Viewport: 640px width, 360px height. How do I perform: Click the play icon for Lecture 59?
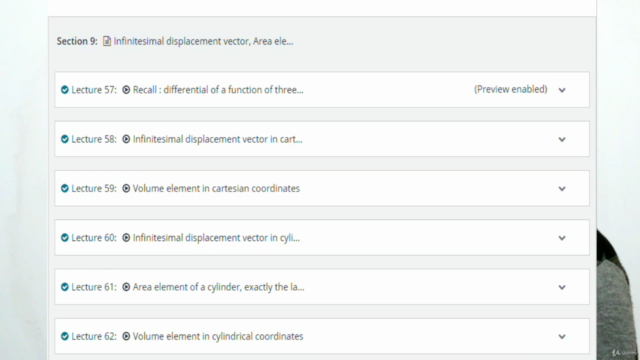click(x=126, y=189)
